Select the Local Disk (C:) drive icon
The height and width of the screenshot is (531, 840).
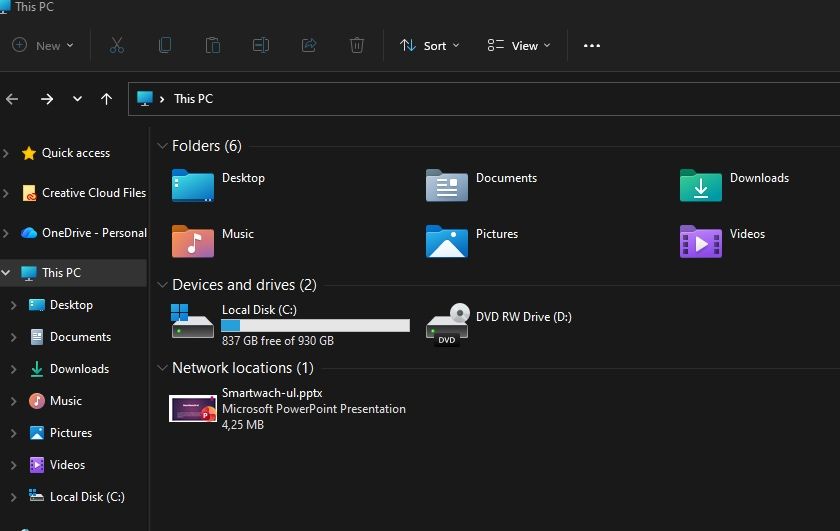click(x=192, y=321)
